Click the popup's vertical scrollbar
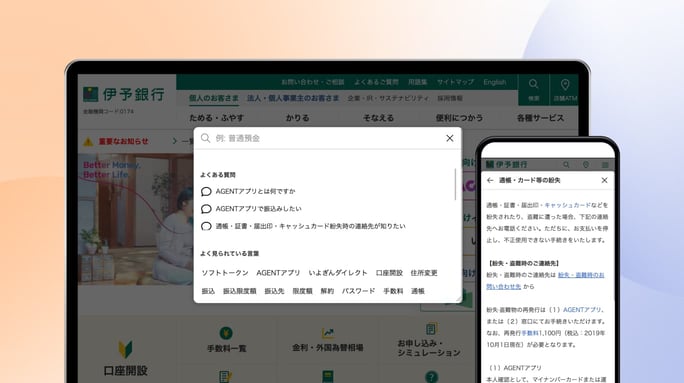 (x=455, y=185)
